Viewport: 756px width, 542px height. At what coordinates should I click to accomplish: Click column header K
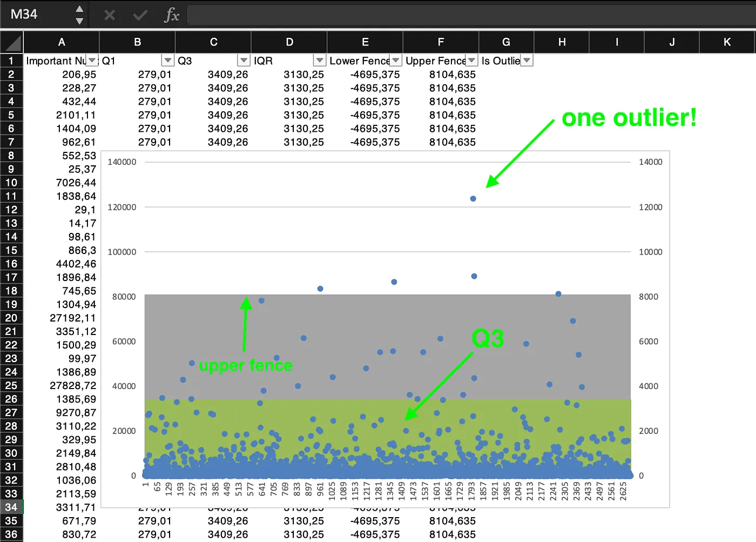click(727, 42)
